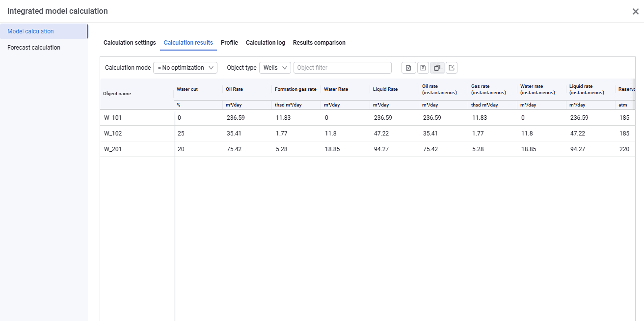Viewport: 644px width, 321px height.
Task: Click the Formation gas rate column header
Action: pyautogui.click(x=295, y=89)
